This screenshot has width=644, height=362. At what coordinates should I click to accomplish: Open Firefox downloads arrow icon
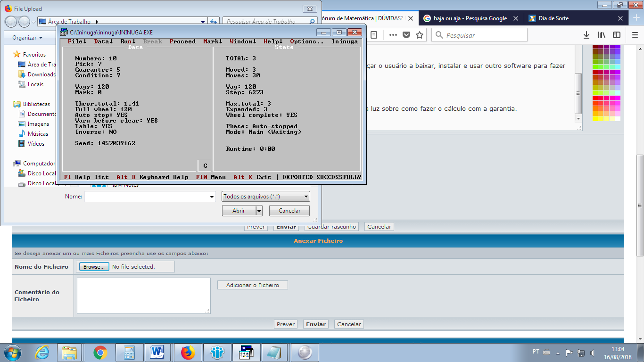coord(586,35)
